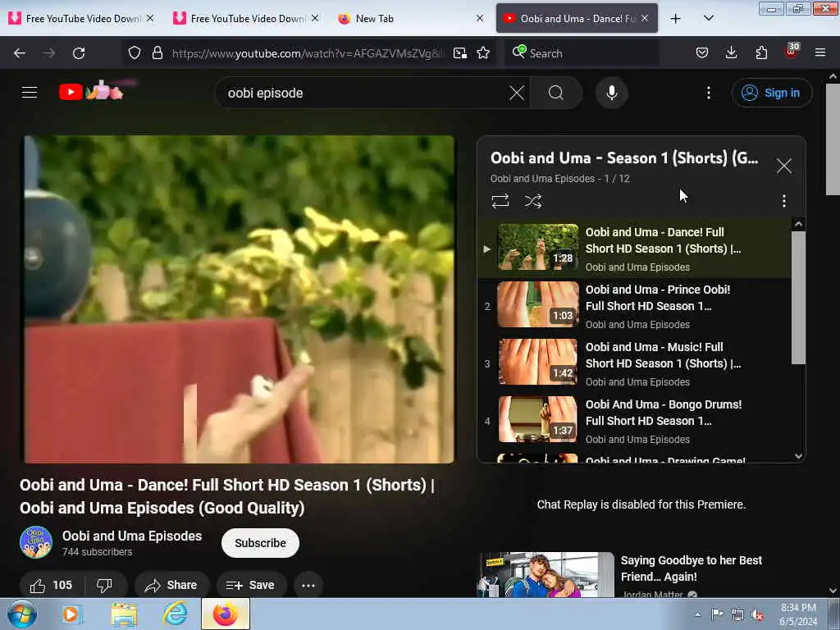This screenshot has width=840, height=630.
Task: Save the video to a playlist
Action: tap(251, 585)
